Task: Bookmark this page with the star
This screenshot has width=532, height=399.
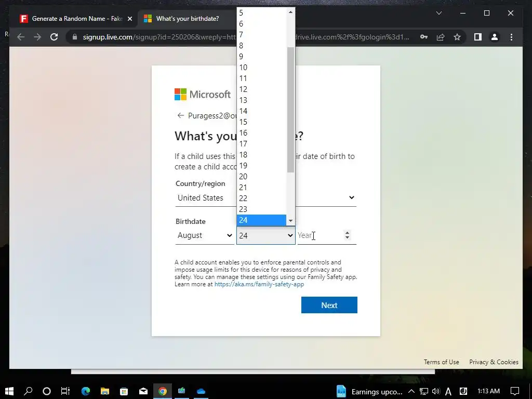Action: pyautogui.click(x=457, y=37)
